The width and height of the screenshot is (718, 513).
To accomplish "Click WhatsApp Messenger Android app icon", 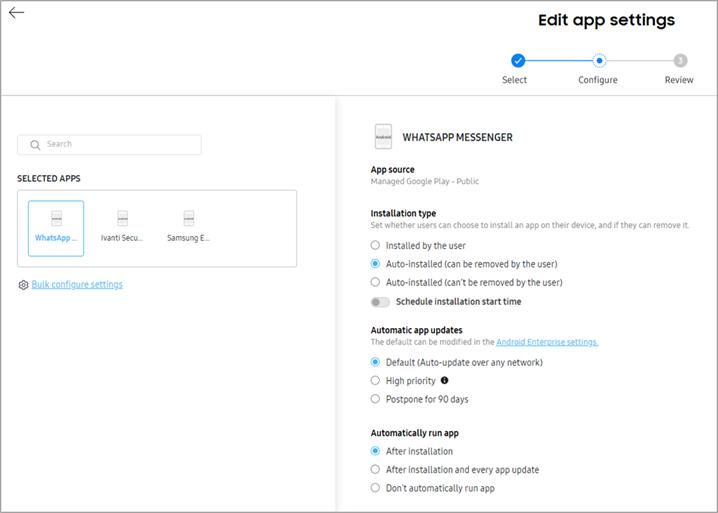I will [383, 136].
